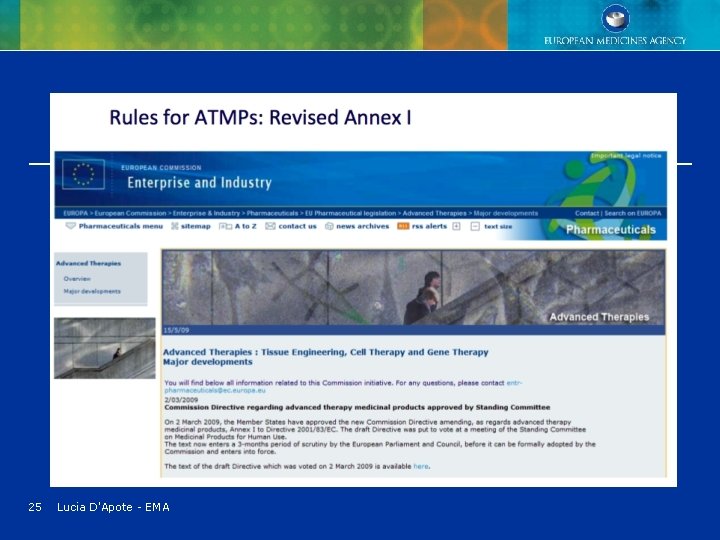Click the contact us envelope icon
The height and width of the screenshot is (540, 720).
pos(270,226)
